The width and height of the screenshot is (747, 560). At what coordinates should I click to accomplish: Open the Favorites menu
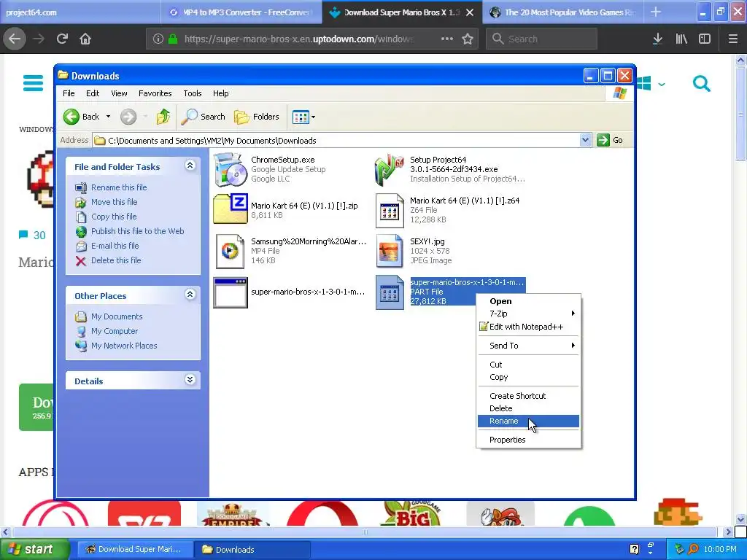click(155, 93)
